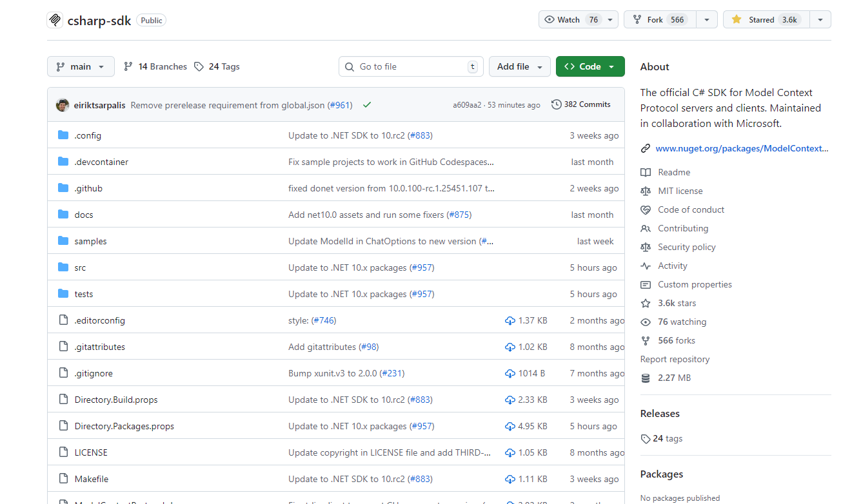Screen dimensions: 852x504
Task: Toggle the Starred button for repository
Action: (x=766, y=20)
